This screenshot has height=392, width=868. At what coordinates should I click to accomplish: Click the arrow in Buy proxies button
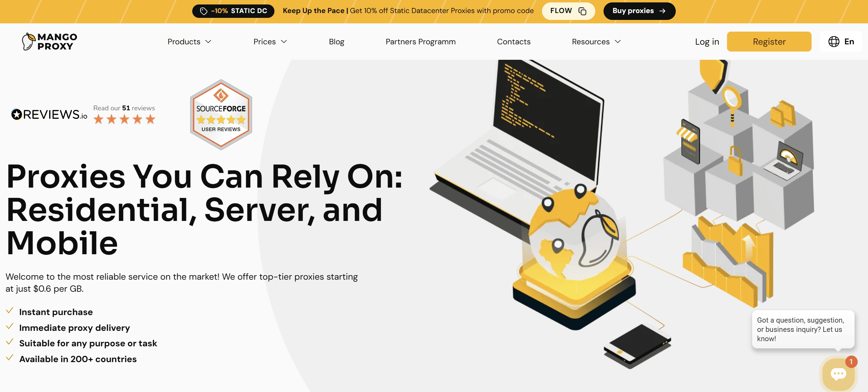point(662,11)
